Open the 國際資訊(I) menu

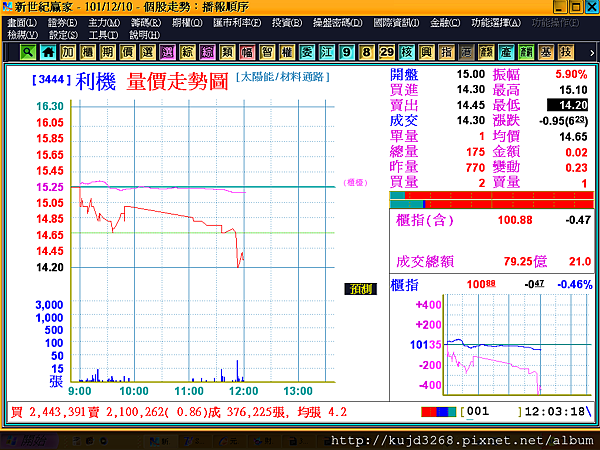(x=396, y=23)
